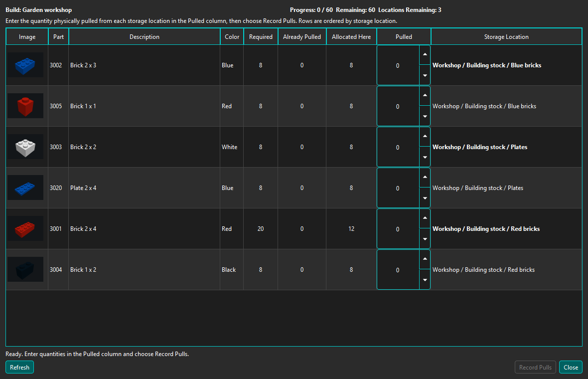588x379 pixels.
Task: Decrease pulled quantity for Brick 2 x 2
Action: [x=425, y=157]
